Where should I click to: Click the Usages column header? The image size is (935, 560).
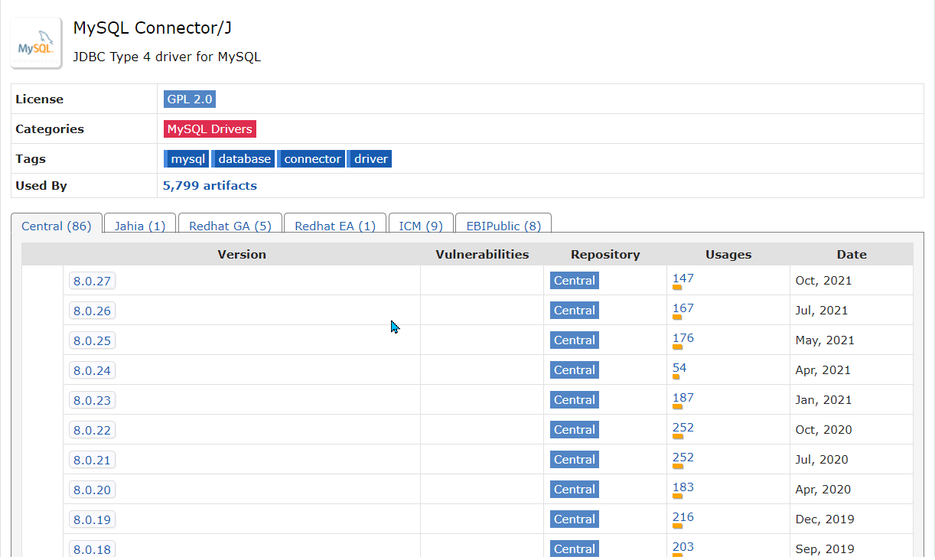point(728,255)
